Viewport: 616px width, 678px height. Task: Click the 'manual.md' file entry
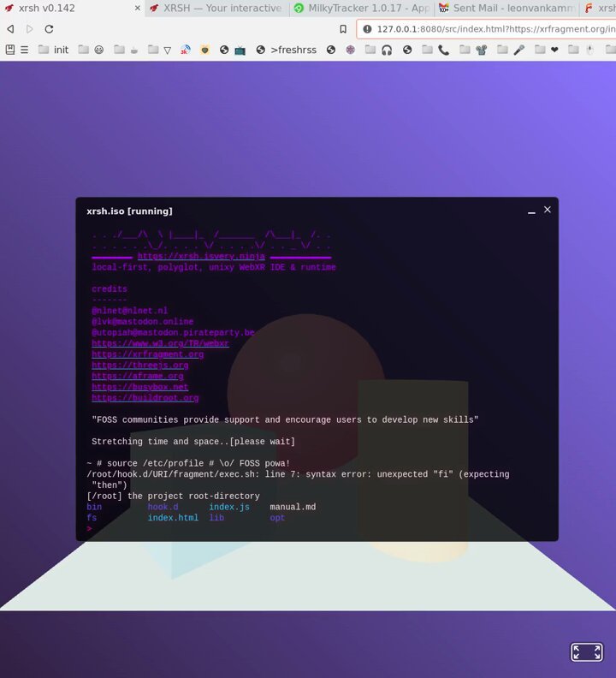coord(293,507)
